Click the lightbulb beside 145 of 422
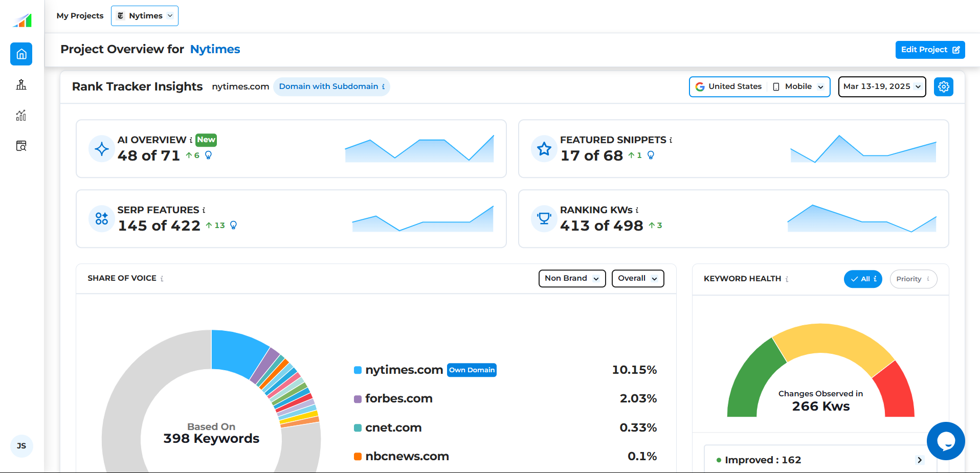 233,225
